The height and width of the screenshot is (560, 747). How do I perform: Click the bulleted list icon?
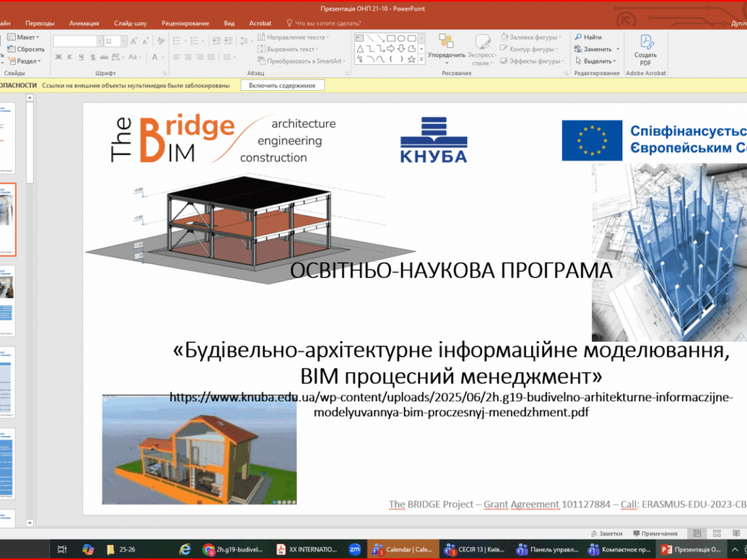coord(177,40)
